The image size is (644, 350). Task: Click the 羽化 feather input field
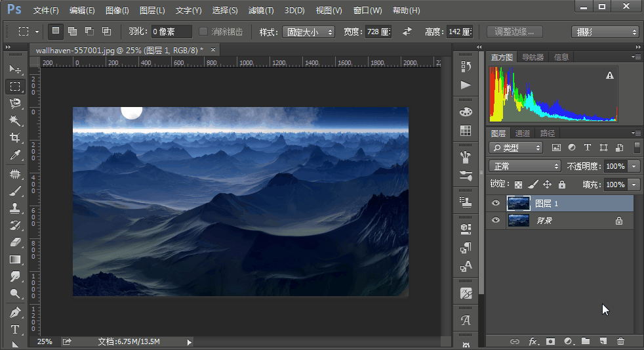point(171,32)
